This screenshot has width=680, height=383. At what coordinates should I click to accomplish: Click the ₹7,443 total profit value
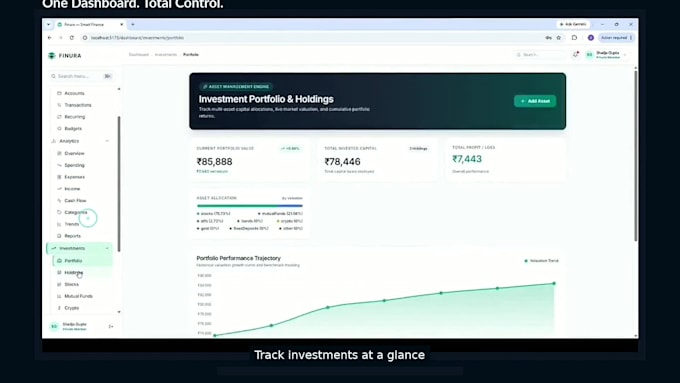467,159
